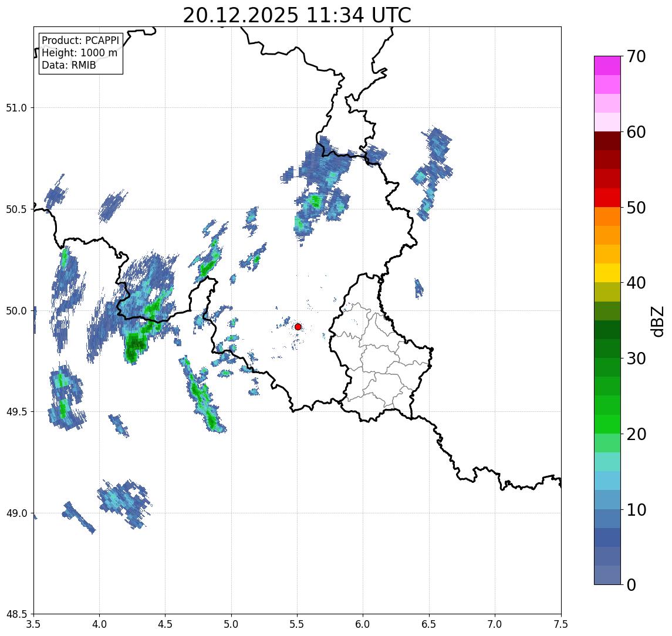Click longitude axis label "7.5"

[561, 624]
